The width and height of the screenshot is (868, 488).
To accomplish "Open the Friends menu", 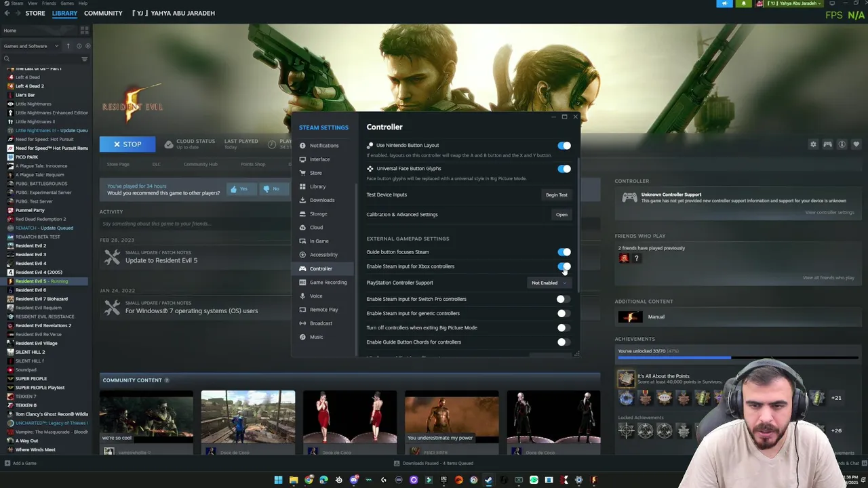I will (49, 3).
